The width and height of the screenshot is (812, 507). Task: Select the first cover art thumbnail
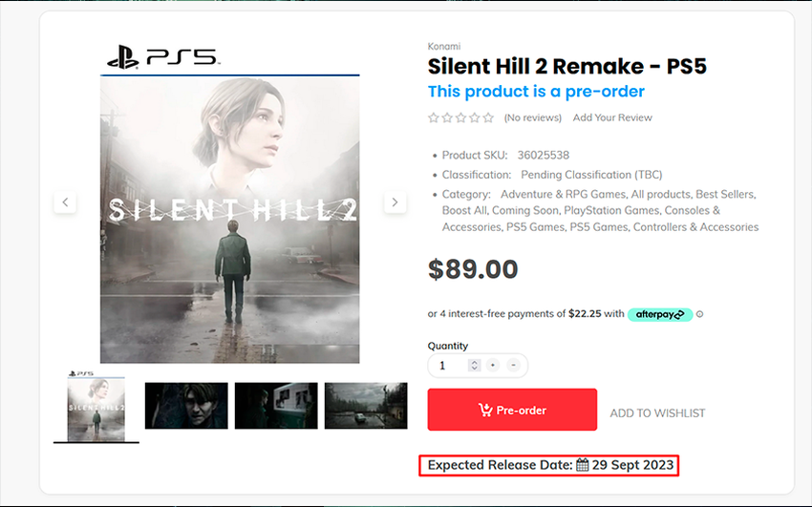coord(96,408)
